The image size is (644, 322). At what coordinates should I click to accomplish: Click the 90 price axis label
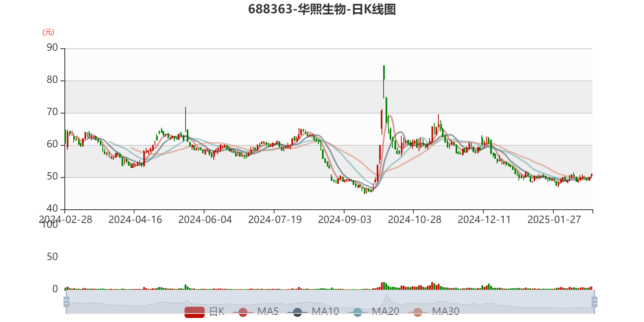[52, 48]
